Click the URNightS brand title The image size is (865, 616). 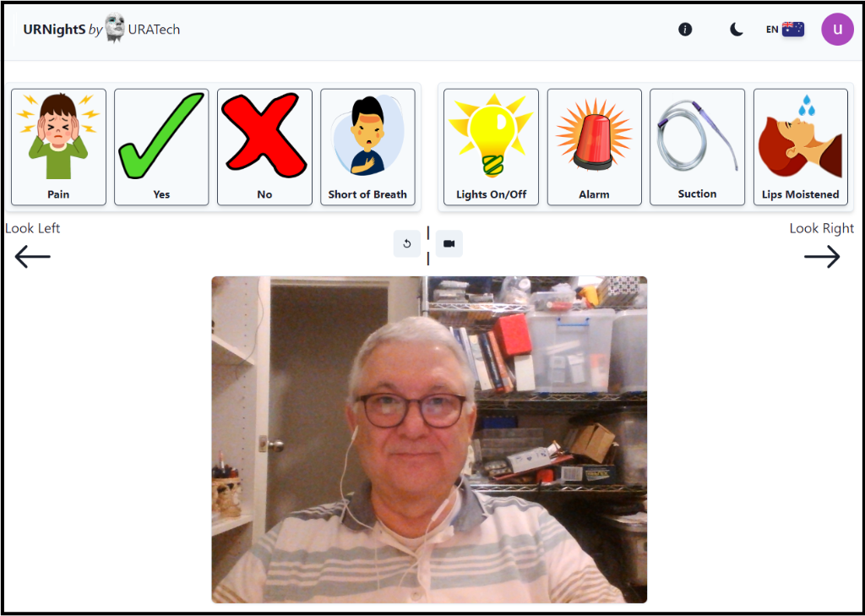54,30
